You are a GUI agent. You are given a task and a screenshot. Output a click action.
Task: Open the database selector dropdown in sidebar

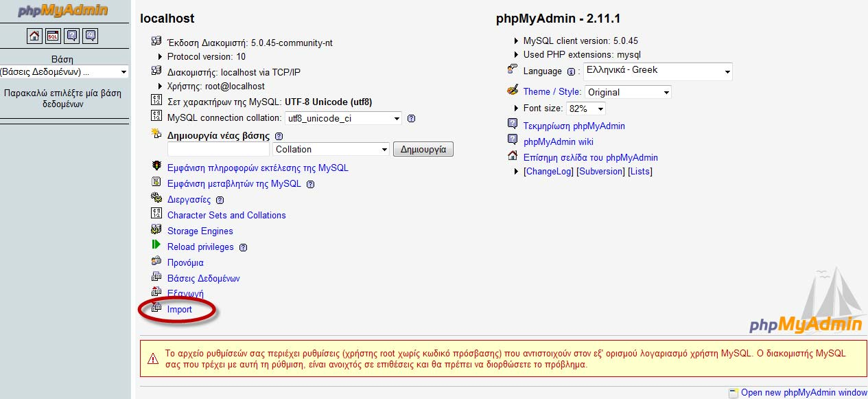point(64,71)
